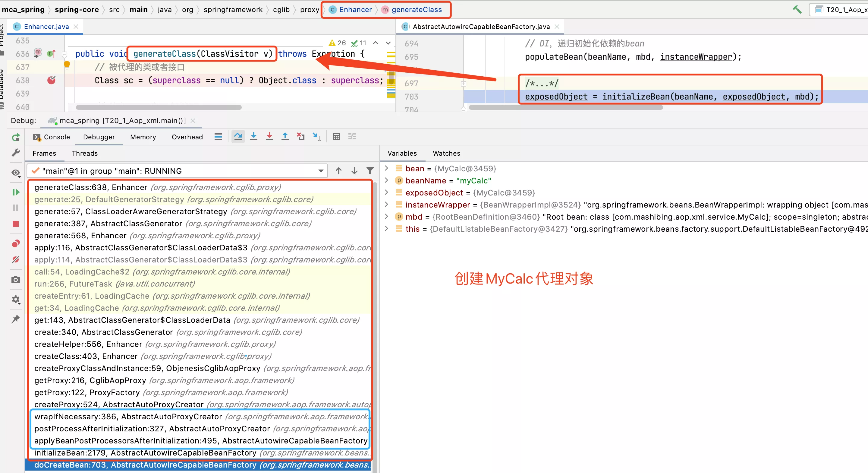Image resolution: width=868 pixels, height=473 pixels.
Task: Click Run to Cursor icon
Action: (x=317, y=137)
